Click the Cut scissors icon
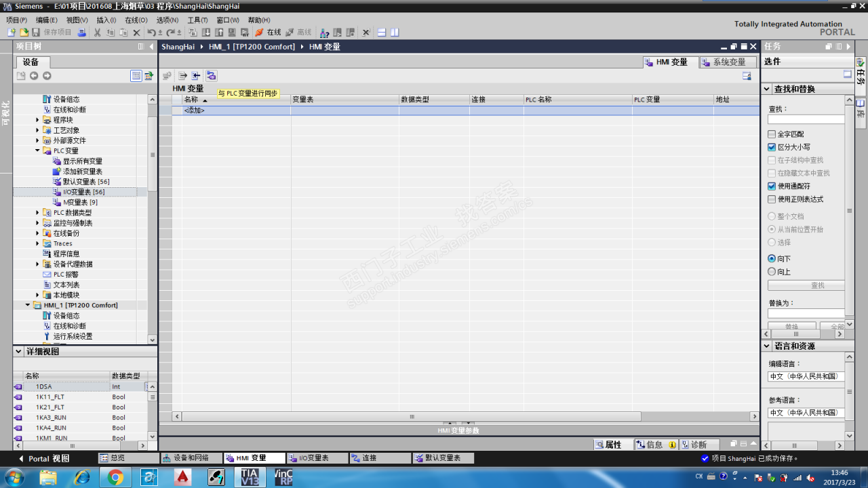Screen dimensions: 868x488 [98, 33]
